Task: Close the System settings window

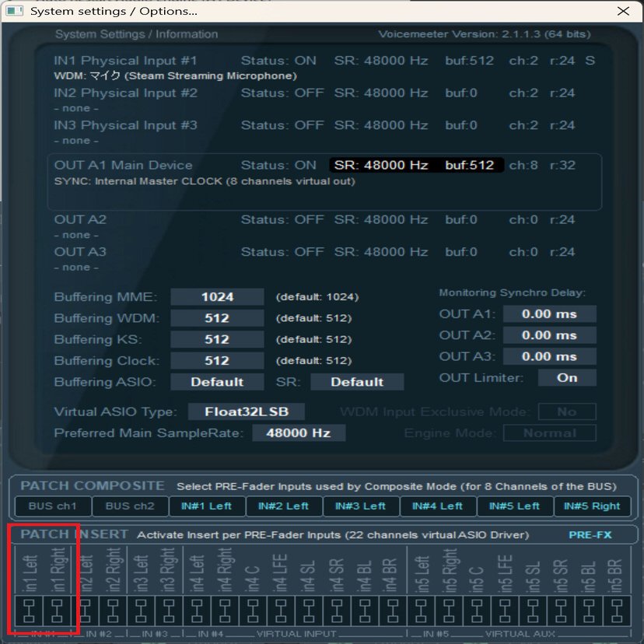Action: 623,11
